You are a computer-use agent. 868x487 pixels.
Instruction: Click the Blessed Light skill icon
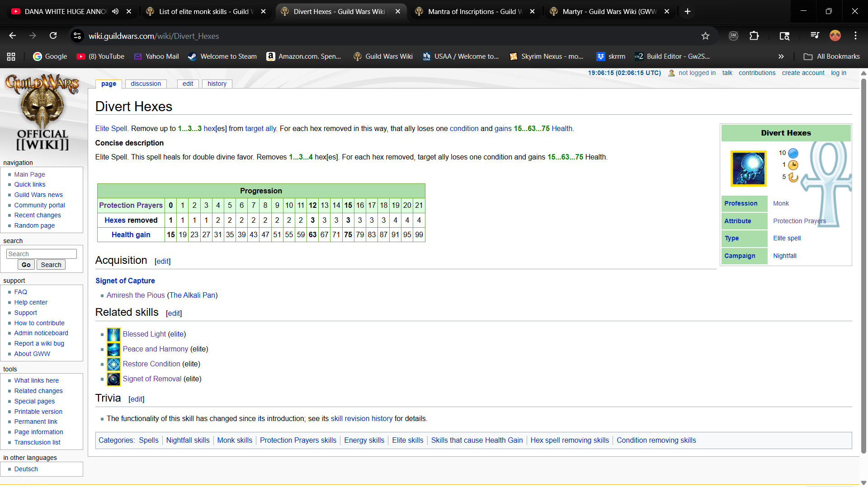pyautogui.click(x=113, y=334)
